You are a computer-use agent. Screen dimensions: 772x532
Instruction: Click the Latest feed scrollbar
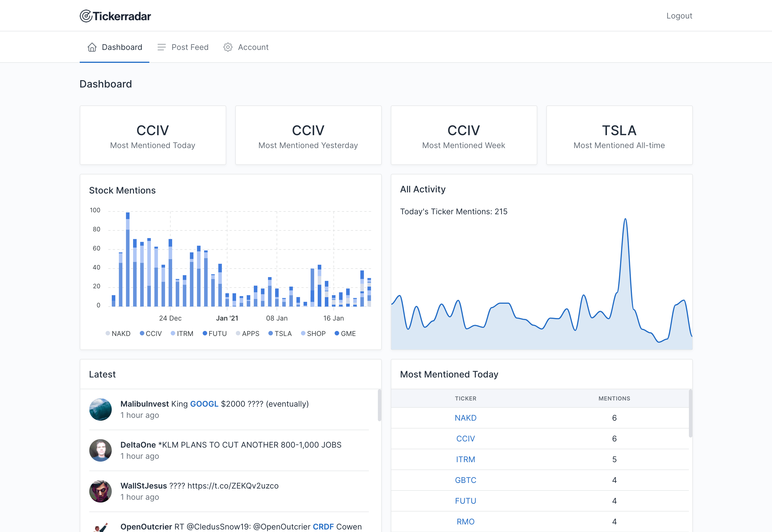[379, 405]
